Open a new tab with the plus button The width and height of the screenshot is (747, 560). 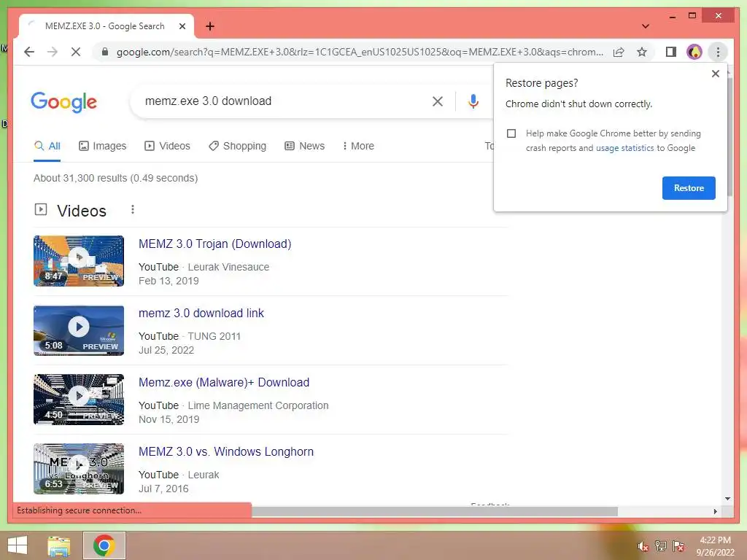click(x=210, y=26)
